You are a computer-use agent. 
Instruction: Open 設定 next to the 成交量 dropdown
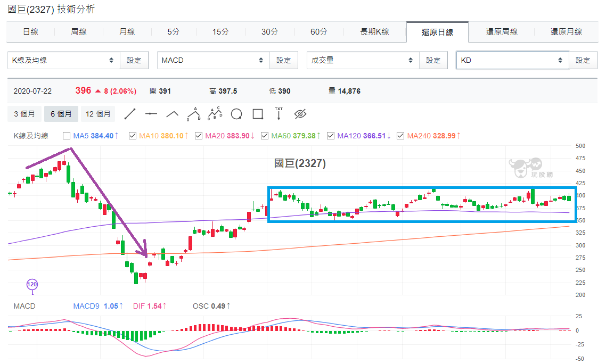tap(433, 60)
